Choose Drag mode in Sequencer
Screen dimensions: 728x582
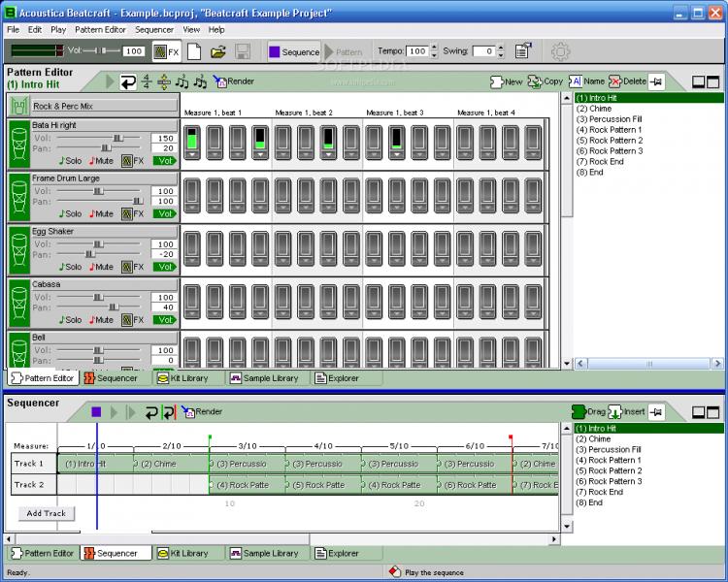coord(588,411)
